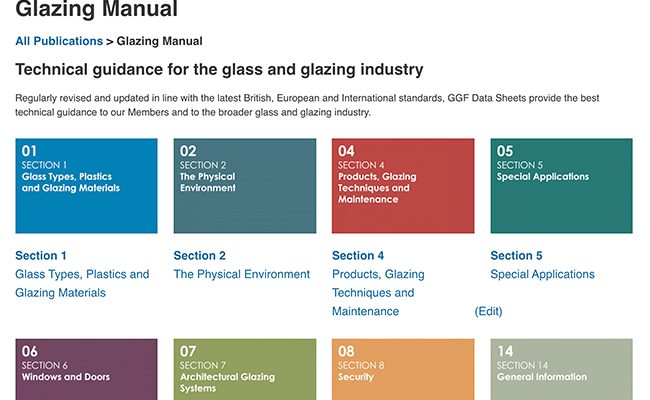Open Products, Glazing Techniques and Maintenance link
Screen dimensions: 650x400
[378, 293]
